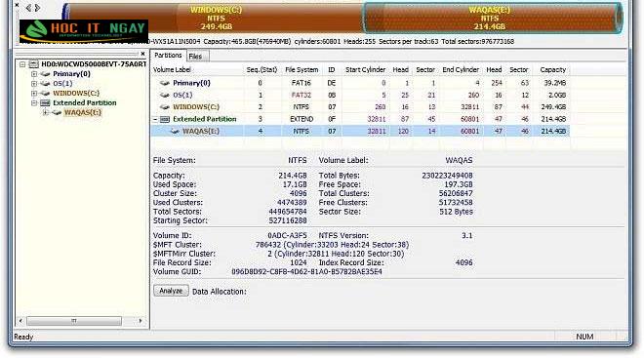The image size is (644, 358).
Task: Collapse the HD0 disk tree node
Action: click(x=22, y=64)
